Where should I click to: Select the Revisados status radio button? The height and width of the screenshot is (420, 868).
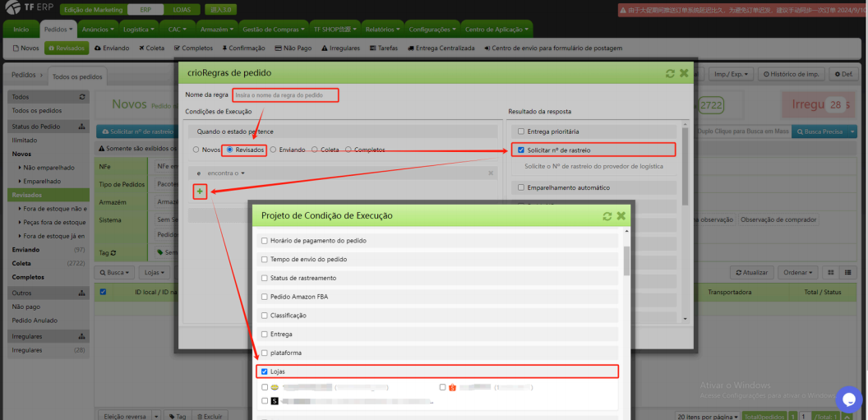229,150
